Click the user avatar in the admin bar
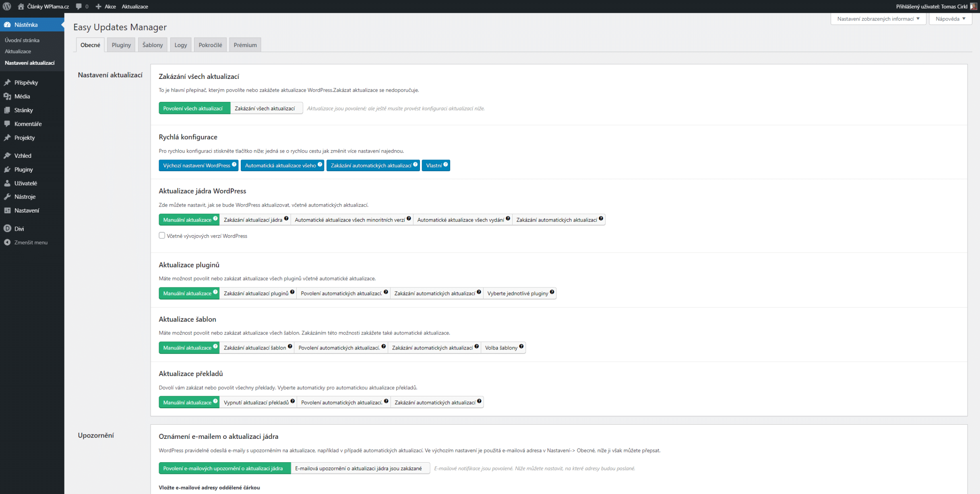This screenshot has width=980, height=494. 974,6
